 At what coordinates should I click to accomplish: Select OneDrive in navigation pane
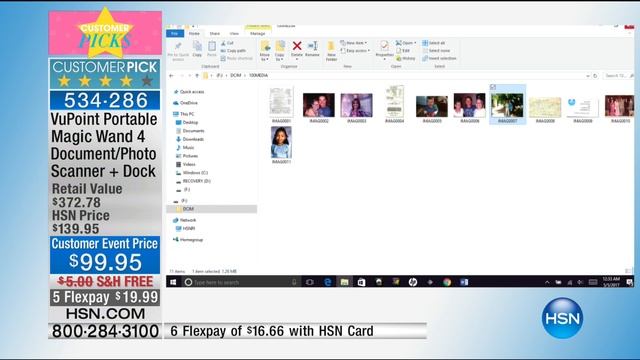click(x=186, y=103)
